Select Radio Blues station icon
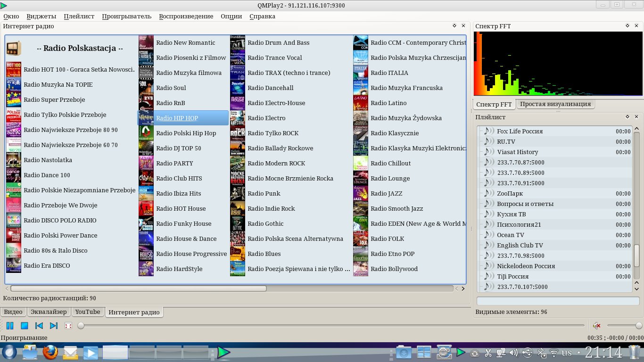This screenshot has height=362, width=644. (238, 254)
